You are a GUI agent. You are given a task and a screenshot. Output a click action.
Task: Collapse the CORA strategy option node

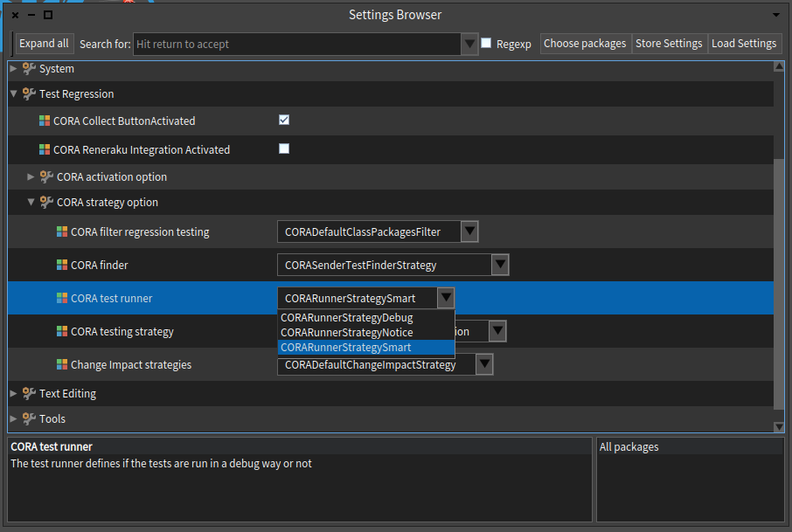coord(31,202)
